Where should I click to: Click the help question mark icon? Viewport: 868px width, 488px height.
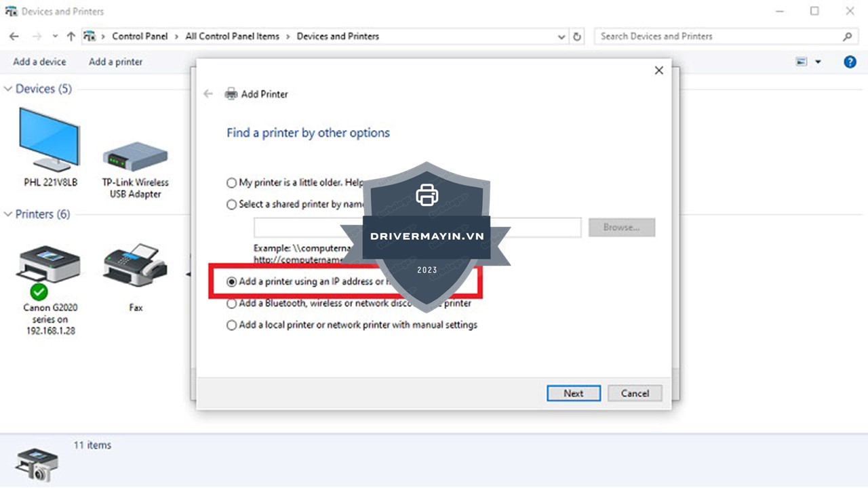pos(849,62)
